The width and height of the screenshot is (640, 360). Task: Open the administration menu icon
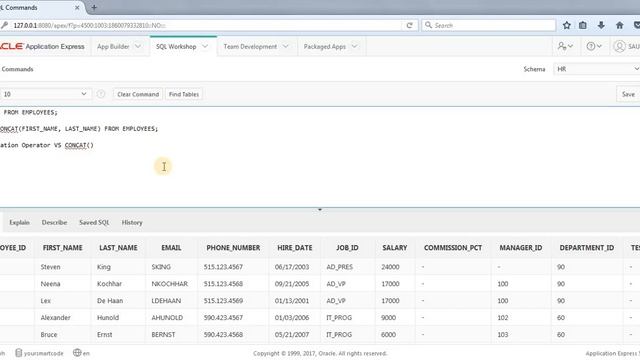click(x=565, y=46)
